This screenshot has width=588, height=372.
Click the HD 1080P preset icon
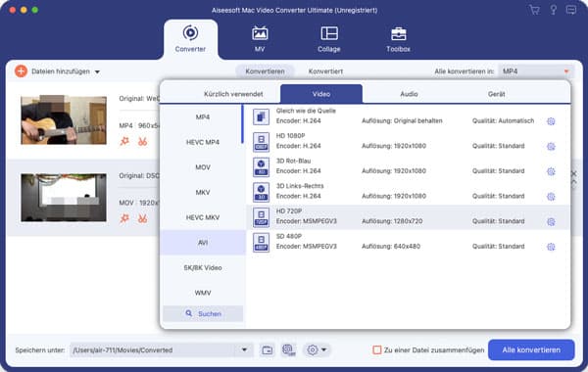tap(261, 142)
